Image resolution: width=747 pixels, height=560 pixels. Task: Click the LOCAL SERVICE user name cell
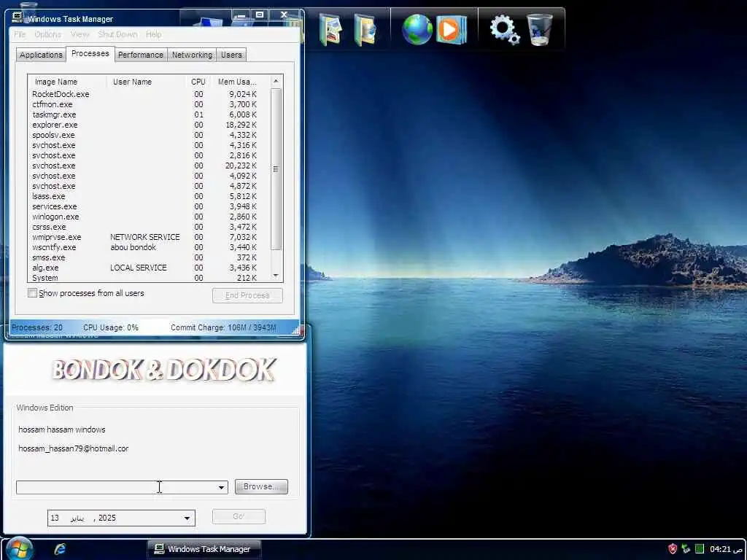coord(138,268)
